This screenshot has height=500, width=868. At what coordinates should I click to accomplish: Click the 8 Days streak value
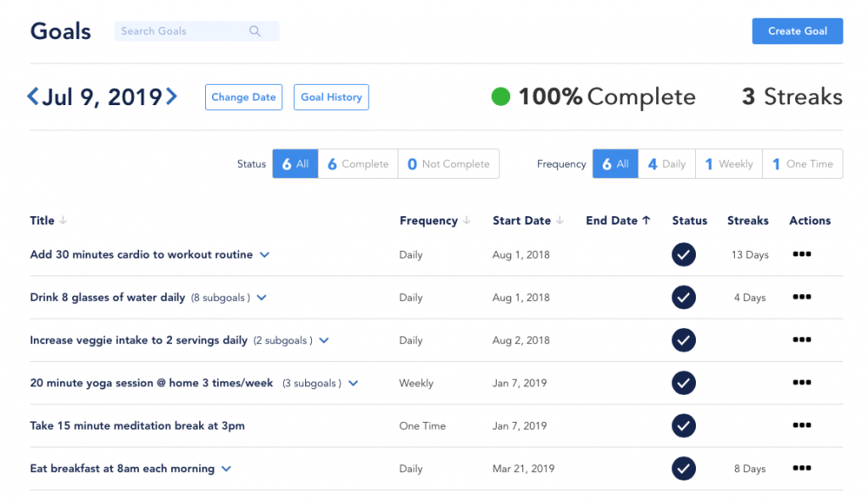(749, 469)
